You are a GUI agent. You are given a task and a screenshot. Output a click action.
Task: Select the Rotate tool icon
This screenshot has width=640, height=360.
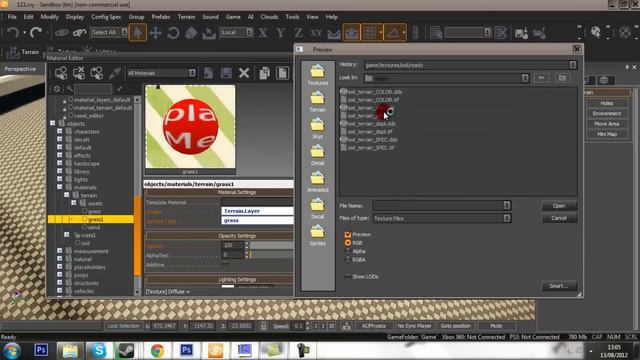pos(173,33)
